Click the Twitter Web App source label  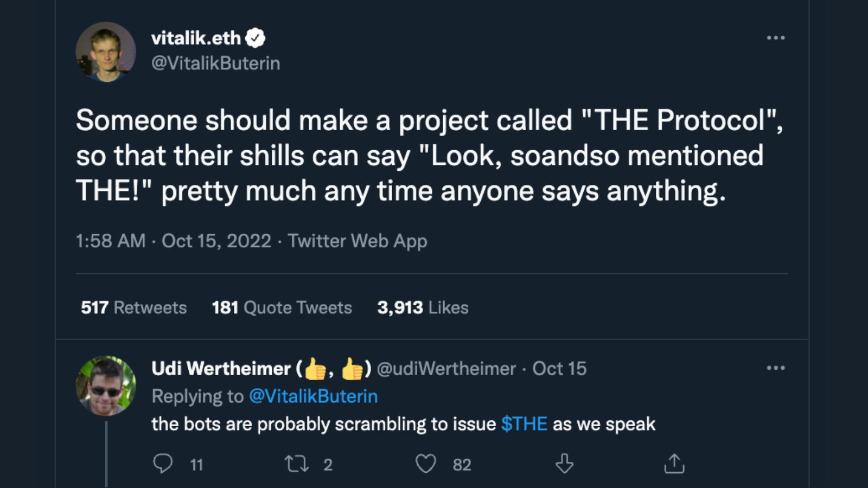[358, 241]
